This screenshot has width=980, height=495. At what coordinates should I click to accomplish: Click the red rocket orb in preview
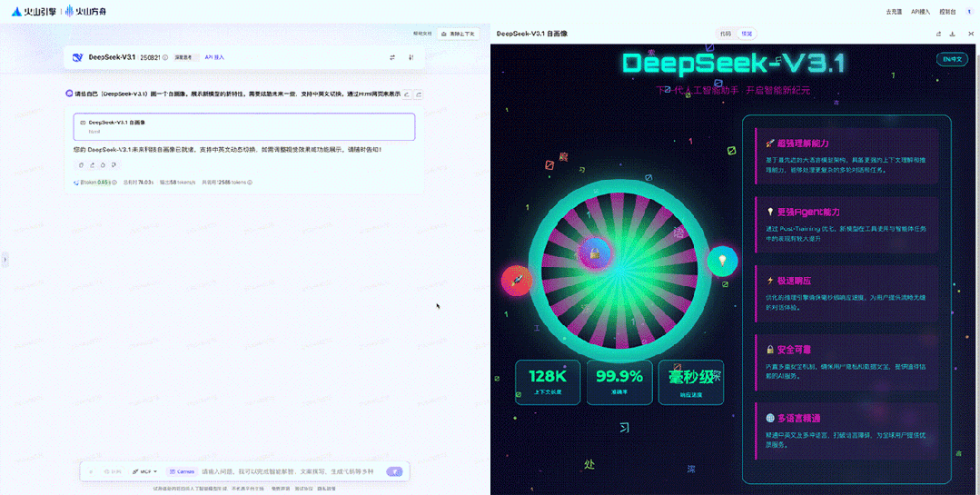pyautogui.click(x=517, y=280)
